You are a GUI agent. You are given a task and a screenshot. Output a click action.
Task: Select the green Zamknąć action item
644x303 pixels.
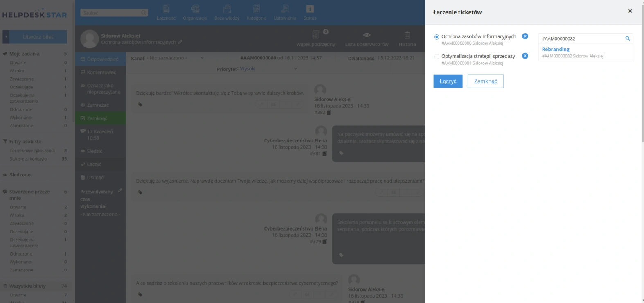pos(101,118)
